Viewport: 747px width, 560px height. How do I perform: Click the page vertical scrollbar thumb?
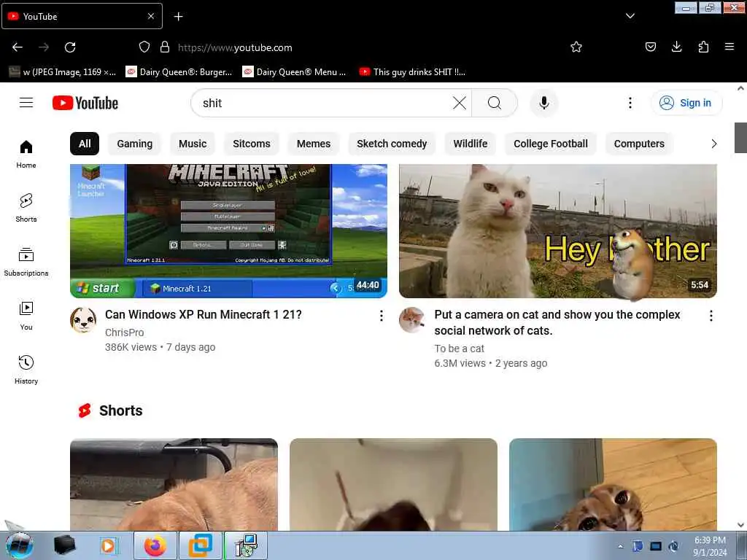pos(740,138)
